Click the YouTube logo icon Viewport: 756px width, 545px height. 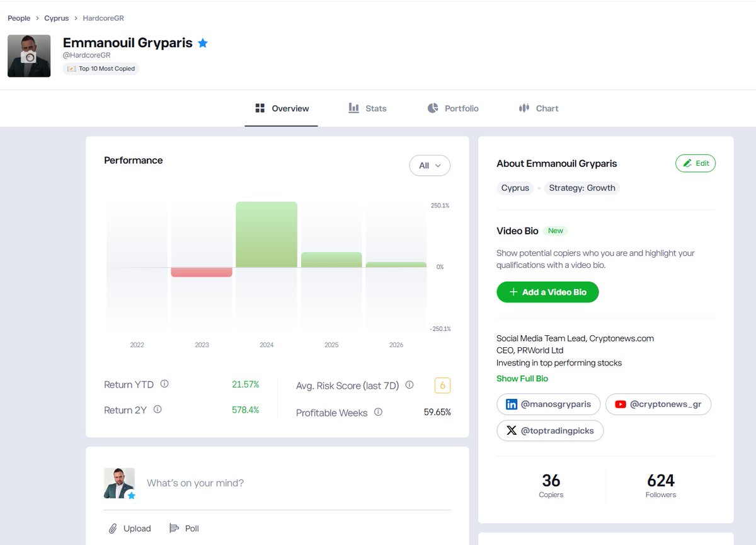pyautogui.click(x=620, y=404)
